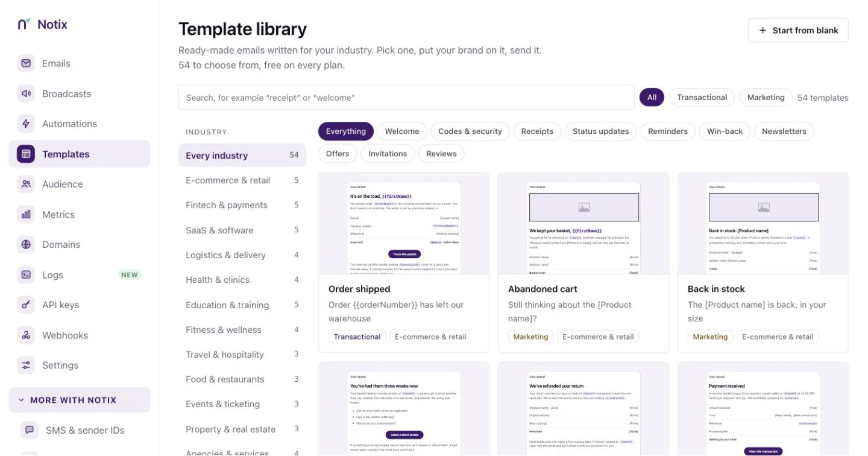Click the SMS & sender IDs chat icon
Viewport: 868px width, 456px height.
30,430
